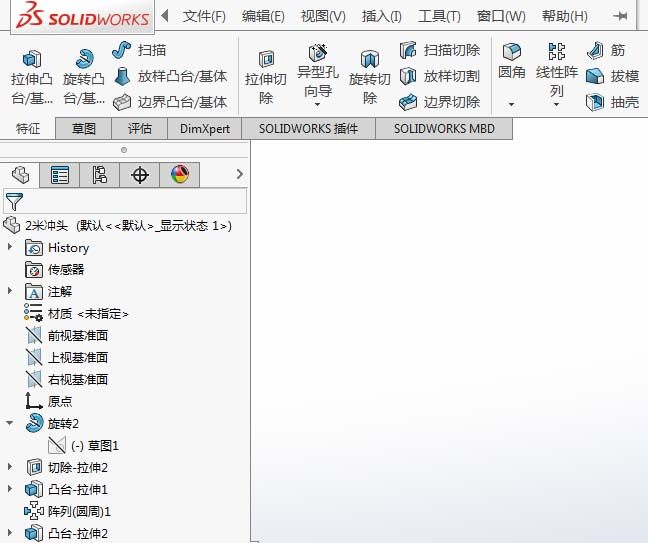648x543 pixels.
Task: Open the 视图(V) menu
Action: pos(323,16)
